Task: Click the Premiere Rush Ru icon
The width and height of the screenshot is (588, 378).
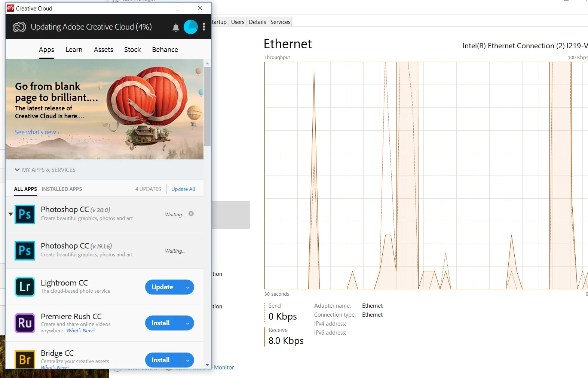Action: coord(25,323)
